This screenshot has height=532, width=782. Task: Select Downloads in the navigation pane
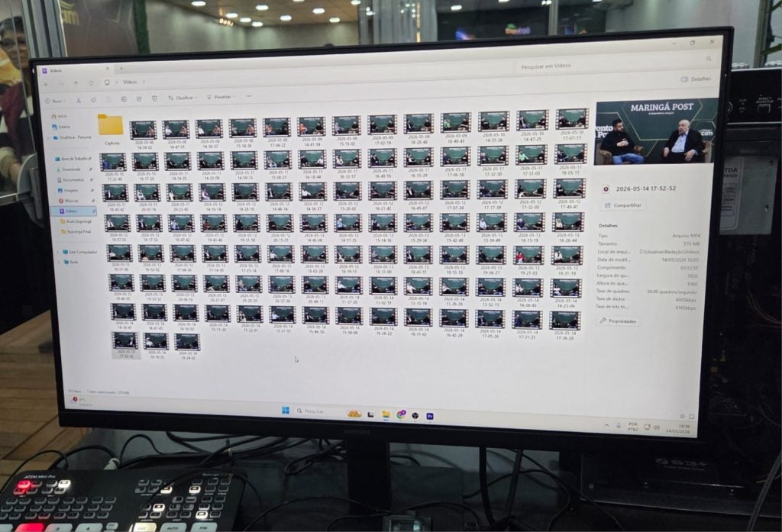coord(71,169)
